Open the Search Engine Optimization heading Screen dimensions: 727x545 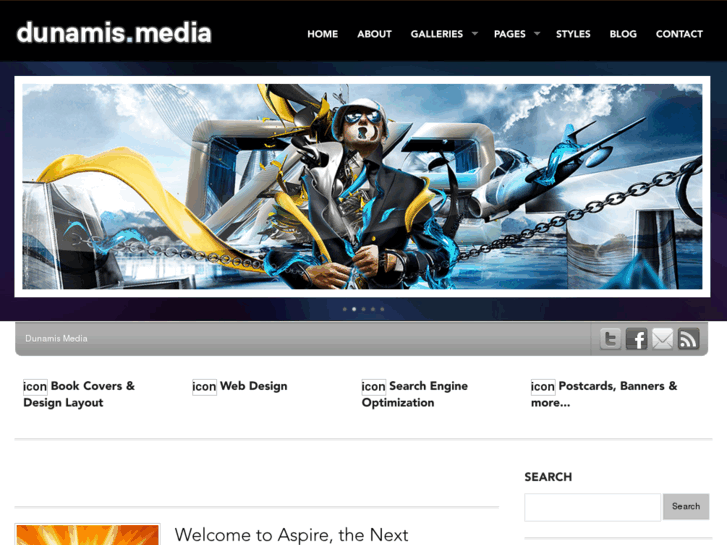point(415,394)
